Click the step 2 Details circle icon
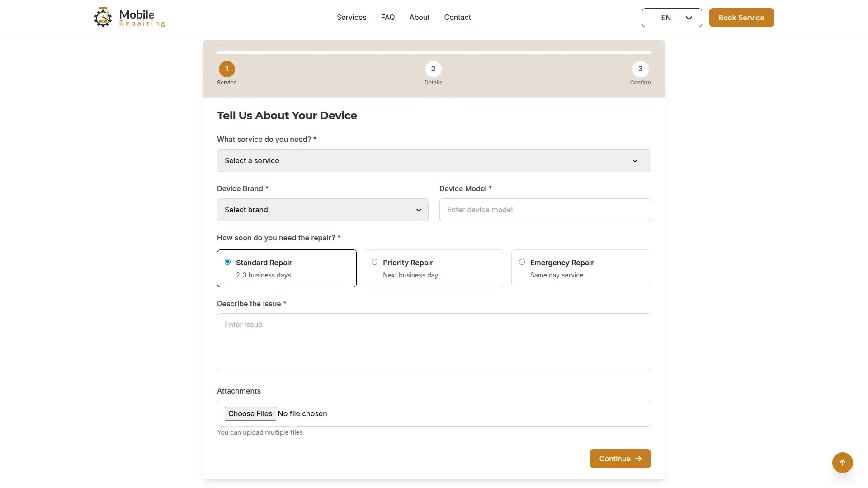This screenshot has height=488, width=868. [433, 69]
